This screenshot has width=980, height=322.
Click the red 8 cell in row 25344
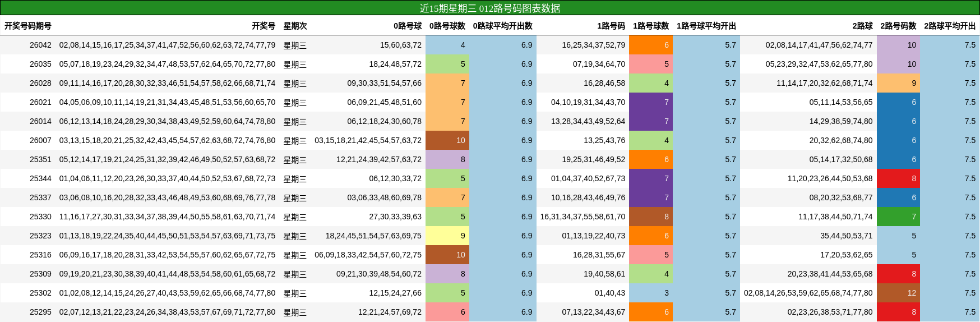click(899, 178)
